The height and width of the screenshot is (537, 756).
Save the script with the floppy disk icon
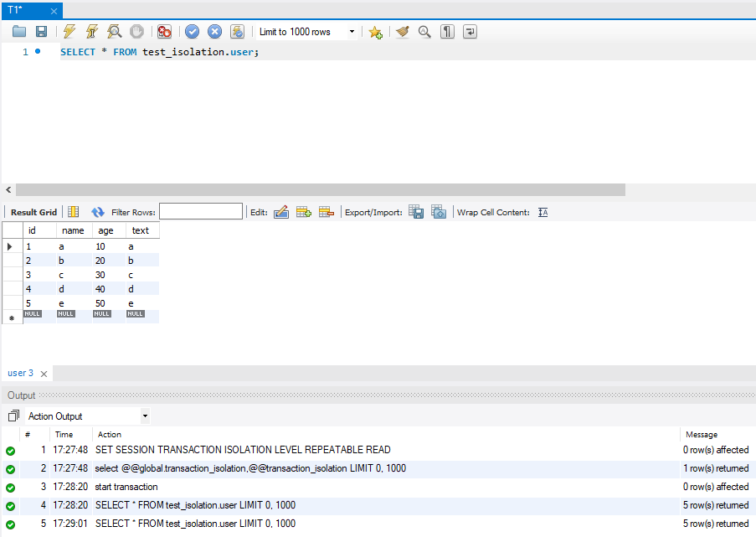42,31
